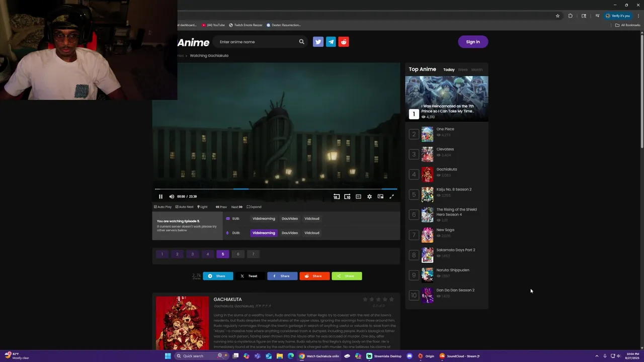
Task: Toggle Auto Play checkbox
Action: point(163,207)
